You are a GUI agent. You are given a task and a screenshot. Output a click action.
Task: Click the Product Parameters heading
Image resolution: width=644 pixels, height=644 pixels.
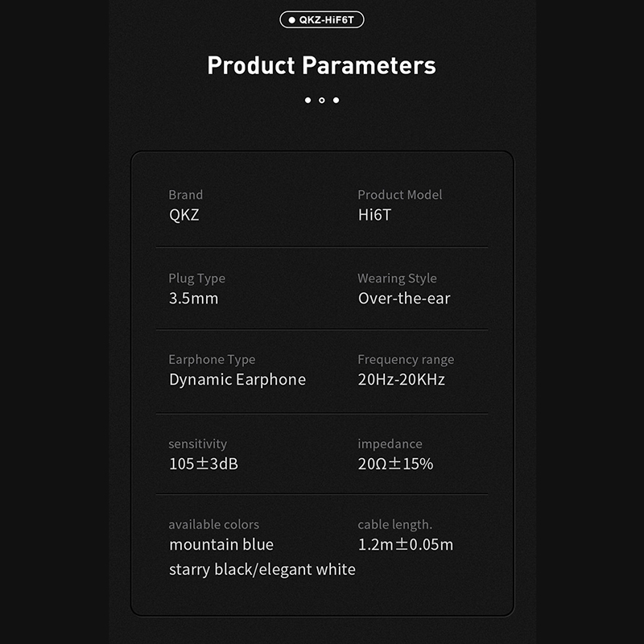point(322,65)
